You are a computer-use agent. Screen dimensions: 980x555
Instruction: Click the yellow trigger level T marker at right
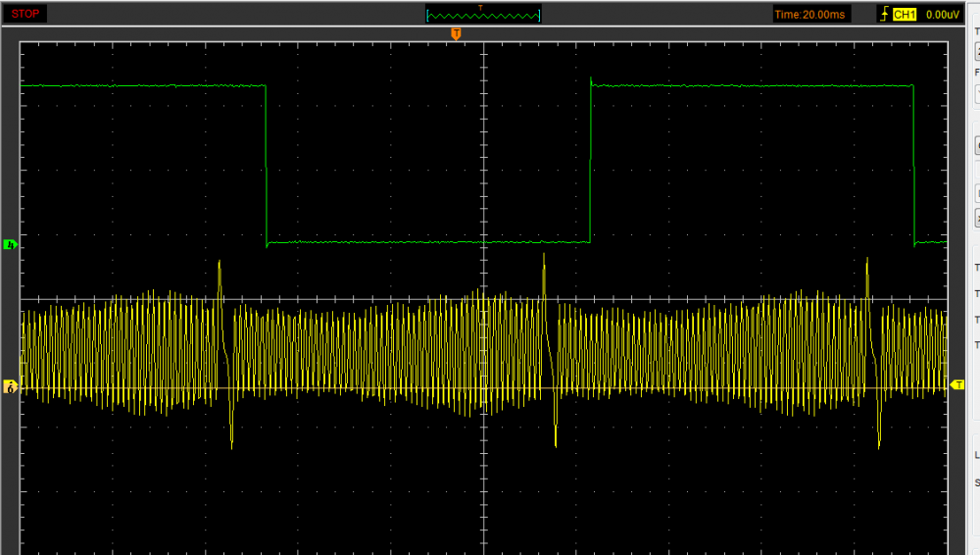click(957, 385)
